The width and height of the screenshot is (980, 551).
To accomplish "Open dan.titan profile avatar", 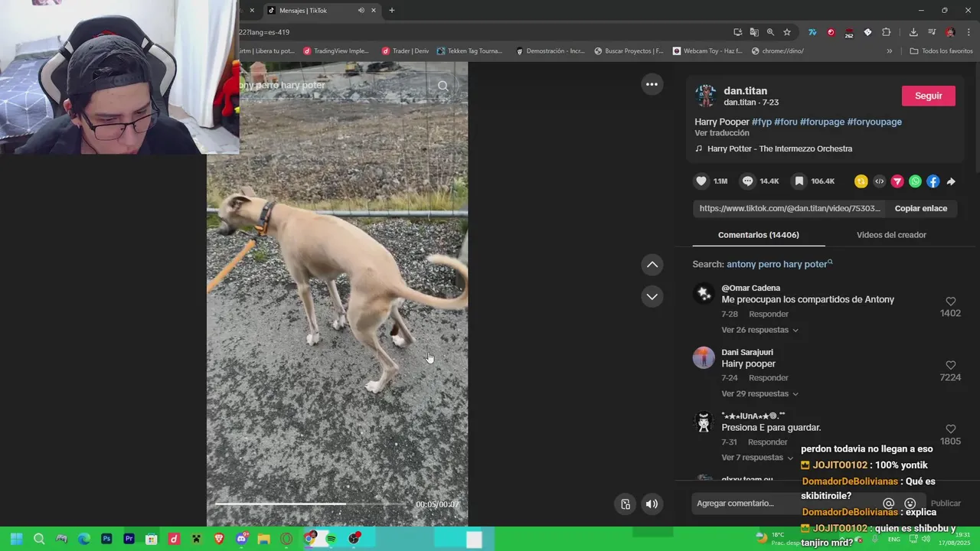I will pyautogui.click(x=705, y=96).
